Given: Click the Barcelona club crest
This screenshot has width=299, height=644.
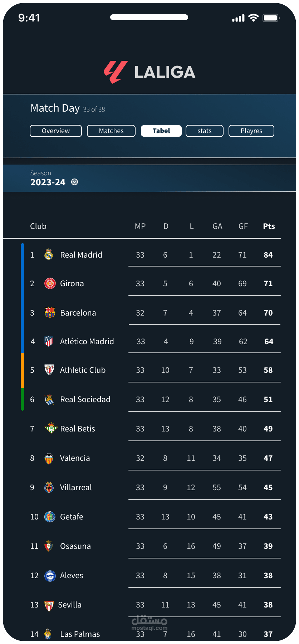Looking at the screenshot, I should click(x=50, y=313).
